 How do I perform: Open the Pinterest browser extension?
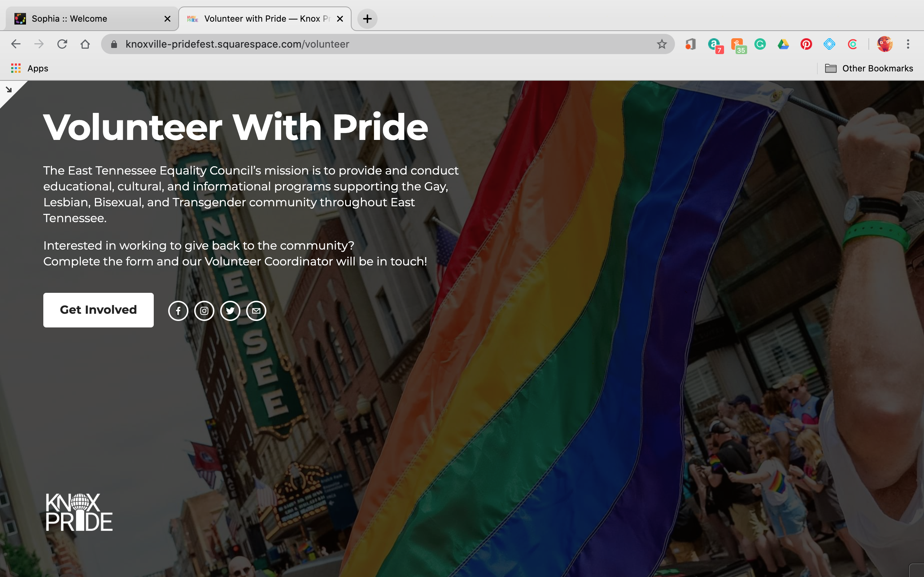coord(806,44)
